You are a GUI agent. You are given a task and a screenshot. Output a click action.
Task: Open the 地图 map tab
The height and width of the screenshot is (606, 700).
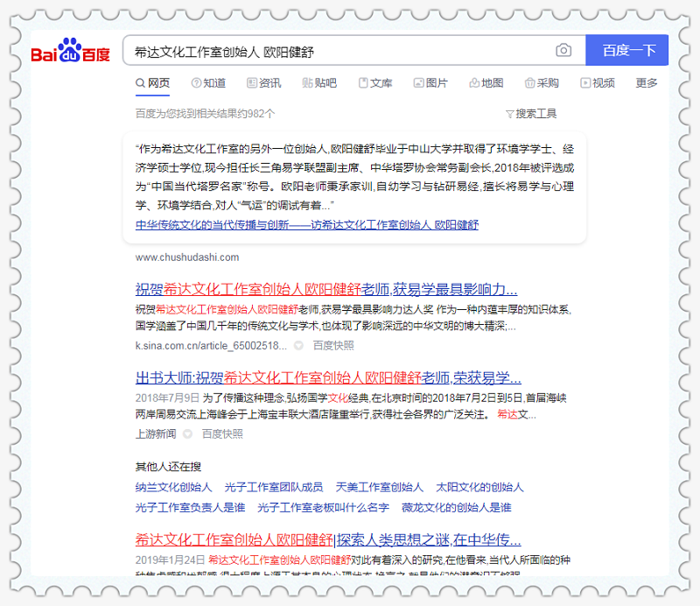click(486, 83)
